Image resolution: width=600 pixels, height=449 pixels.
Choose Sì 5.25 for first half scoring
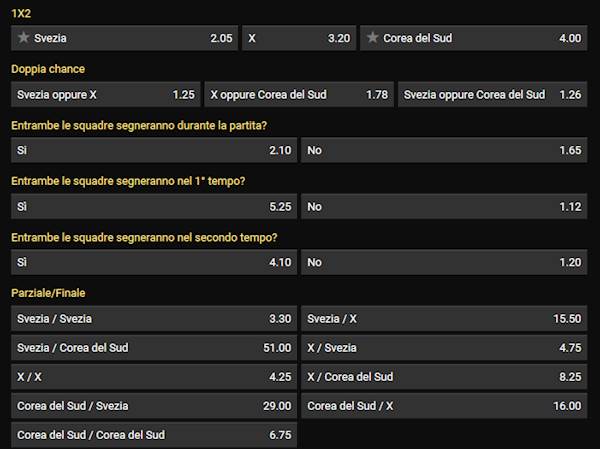click(154, 206)
